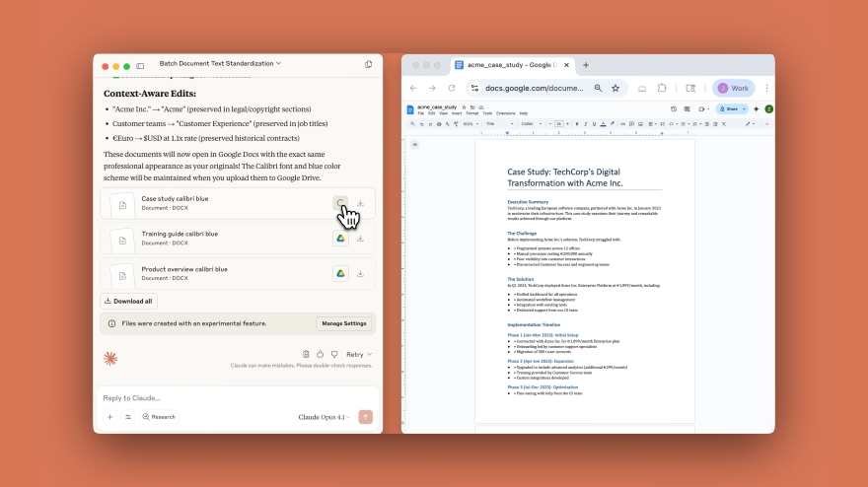Download the Product overview calibri blue file
Screen dimensions: 868x487
pyautogui.click(x=361, y=273)
